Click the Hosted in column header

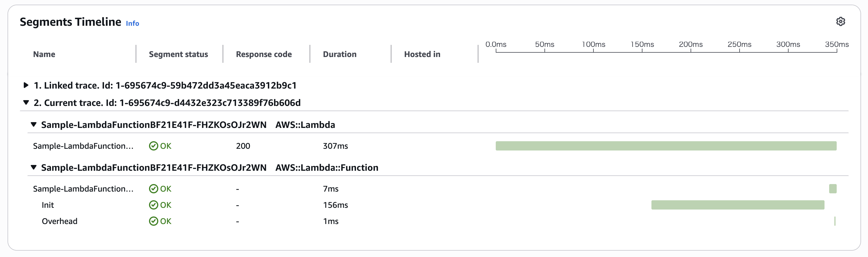pyautogui.click(x=422, y=54)
